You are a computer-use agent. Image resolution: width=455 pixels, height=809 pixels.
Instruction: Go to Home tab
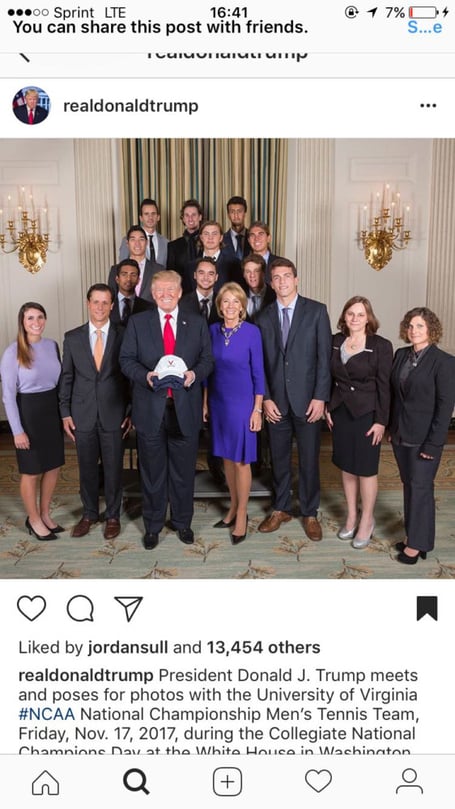pyautogui.click(x=45, y=782)
